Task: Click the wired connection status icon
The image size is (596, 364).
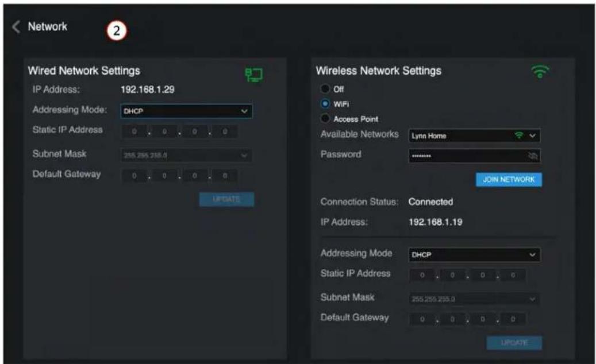Action: tap(253, 75)
